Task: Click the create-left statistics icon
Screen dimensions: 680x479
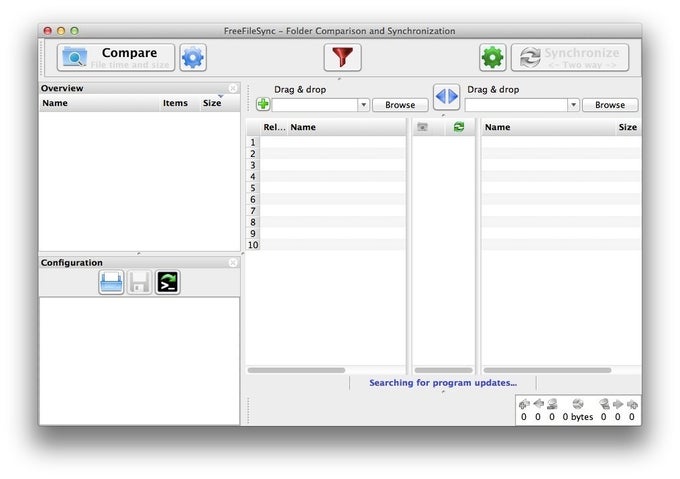Action: (524, 404)
